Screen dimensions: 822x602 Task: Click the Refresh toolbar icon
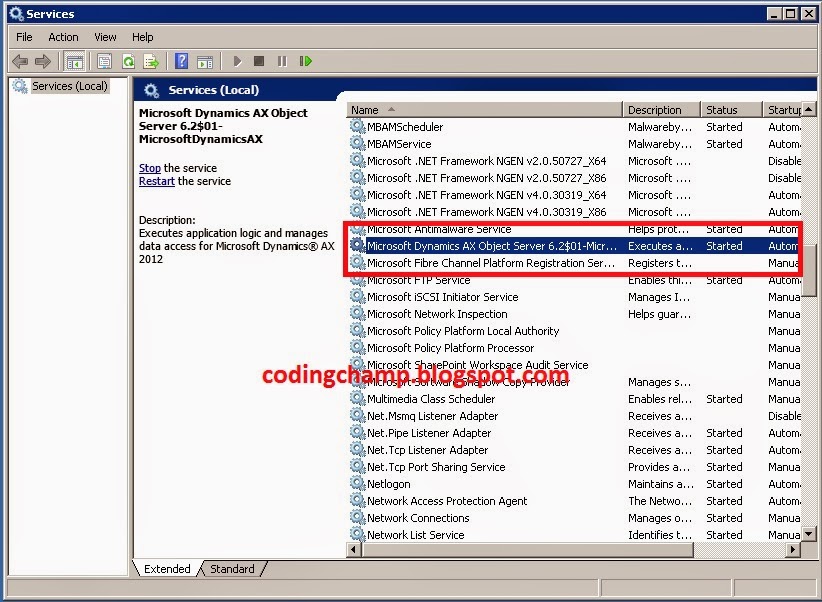point(128,62)
